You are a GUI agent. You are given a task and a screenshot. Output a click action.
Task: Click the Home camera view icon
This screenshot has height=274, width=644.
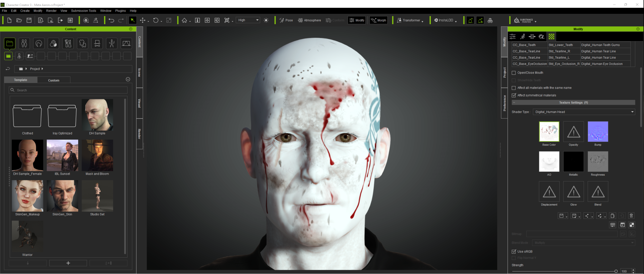(x=185, y=20)
